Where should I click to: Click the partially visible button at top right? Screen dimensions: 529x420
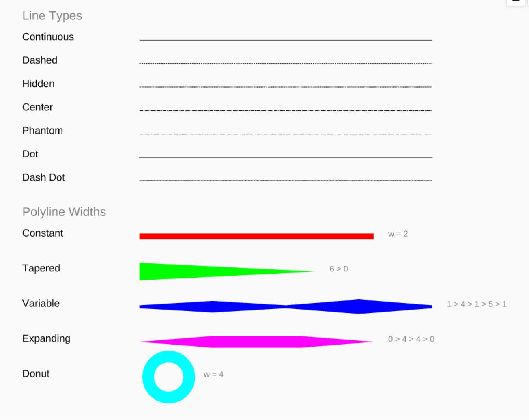[516, 2]
